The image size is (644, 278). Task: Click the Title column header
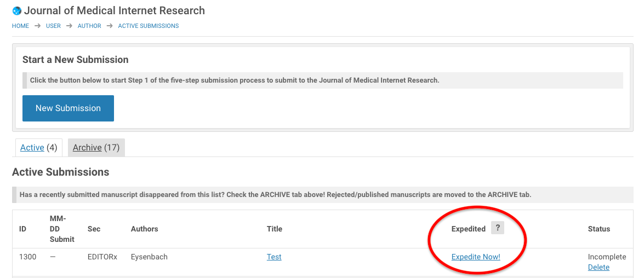coord(275,229)
